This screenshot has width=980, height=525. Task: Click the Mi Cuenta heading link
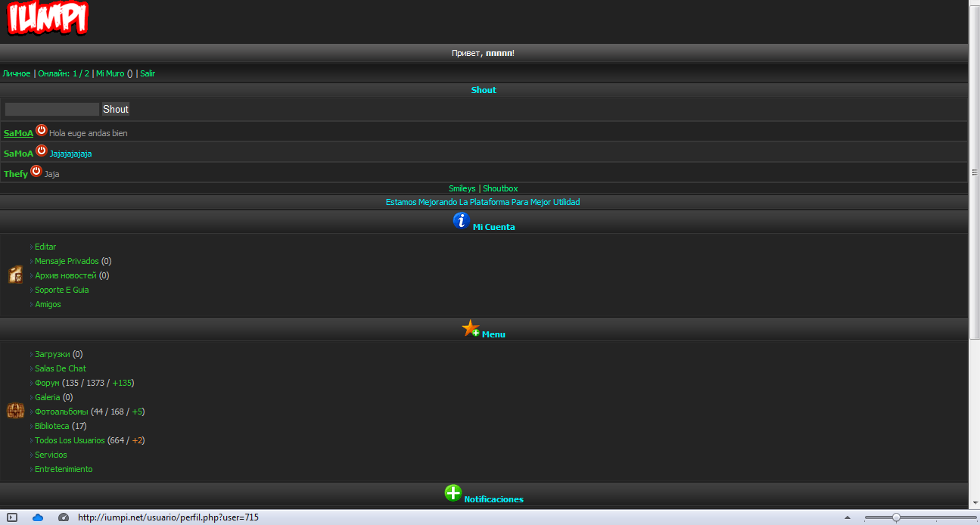pos(493,227)
